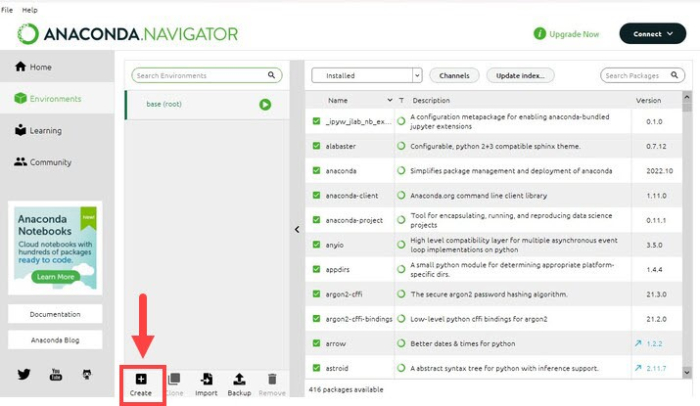Image resolution: width=700 pixels, height=406 pixels.
Task: Click the Channels button
Action: tap(454, 75)
